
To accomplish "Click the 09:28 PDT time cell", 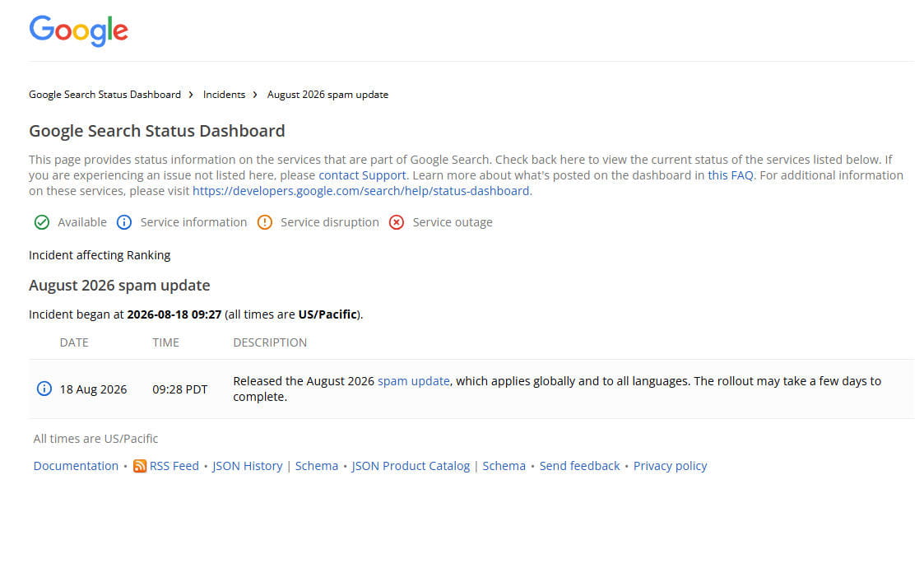I will tap(179, 389).
